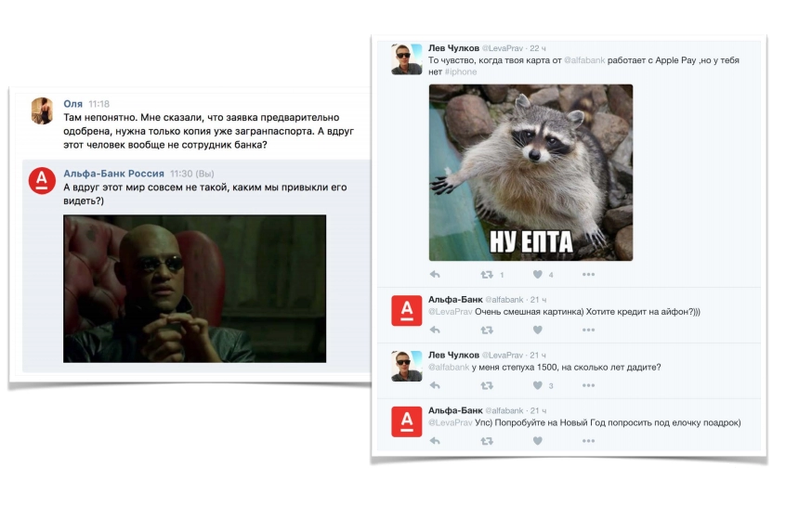This screenshot has width=812, height=505.
Task: Open Оля's avatar in the chat
Action: coord(42,110)
